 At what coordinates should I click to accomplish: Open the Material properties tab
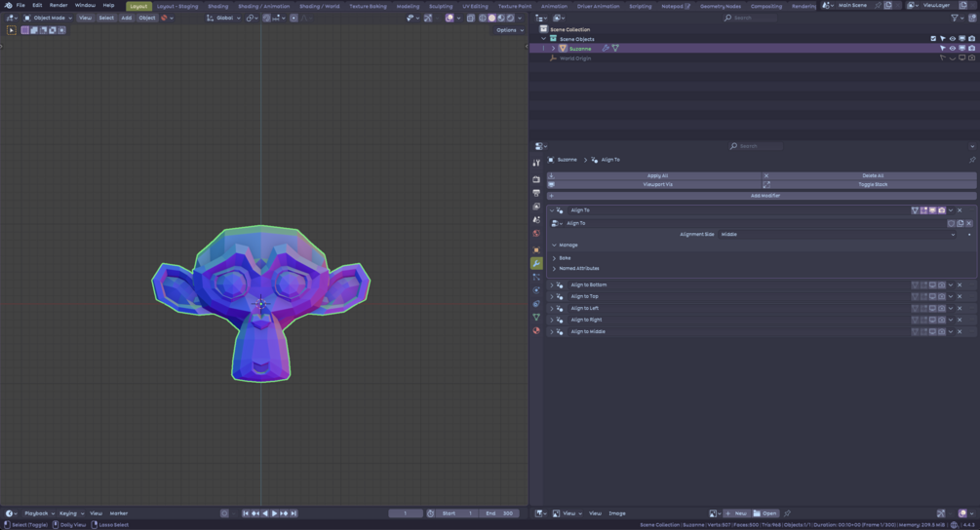(536, 331)
